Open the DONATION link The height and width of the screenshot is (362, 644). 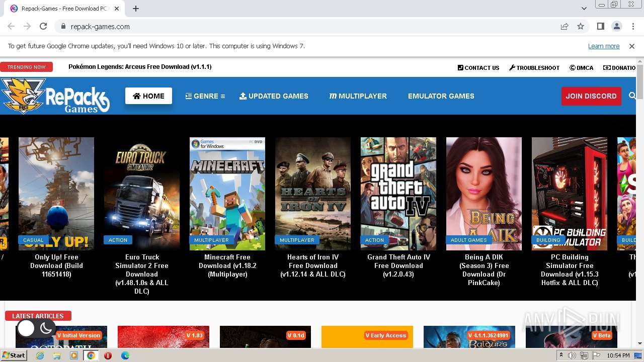[620, 68]
